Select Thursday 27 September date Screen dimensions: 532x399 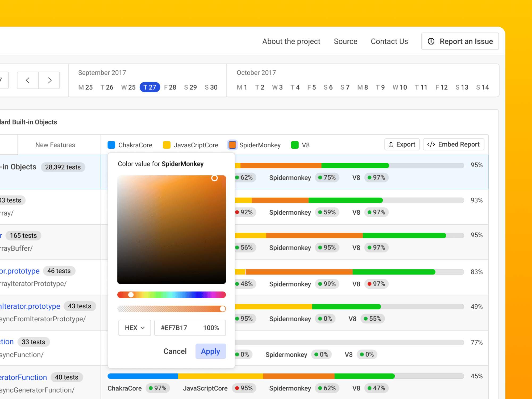pyautogui.click(x=149, y=87)
